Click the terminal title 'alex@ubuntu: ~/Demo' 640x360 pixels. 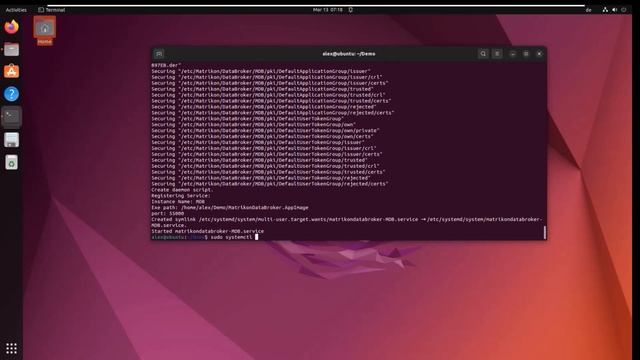pyautogui.click(x=349, y=54)
